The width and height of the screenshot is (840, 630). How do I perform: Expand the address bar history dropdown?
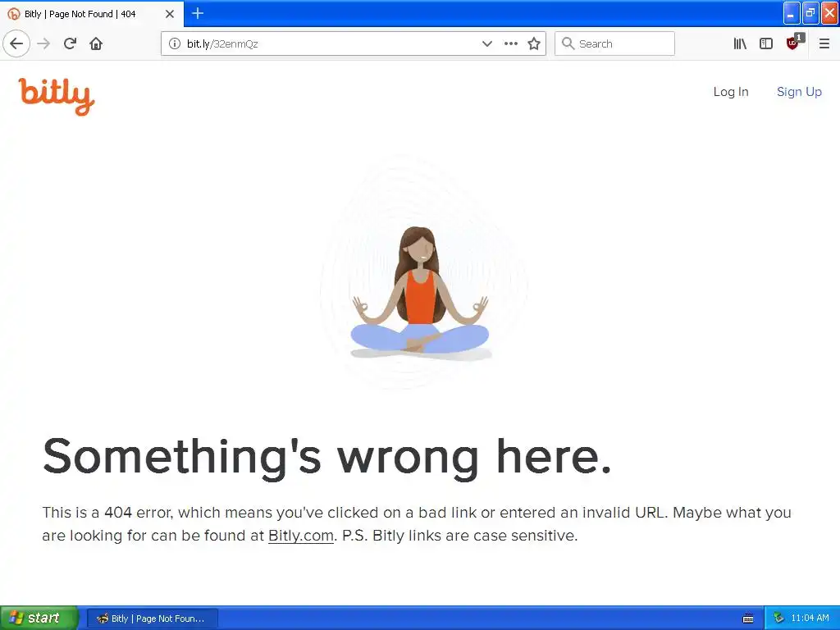coord(487,43)
